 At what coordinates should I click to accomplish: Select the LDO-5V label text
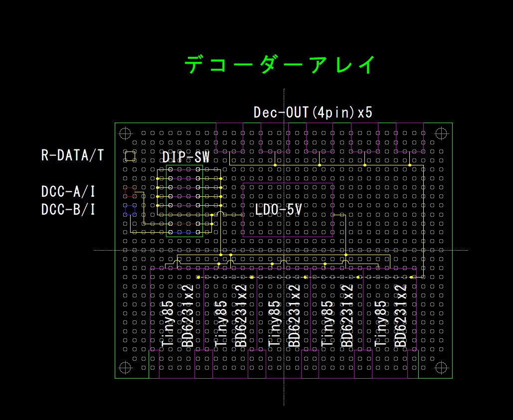(x=278, y=210)
